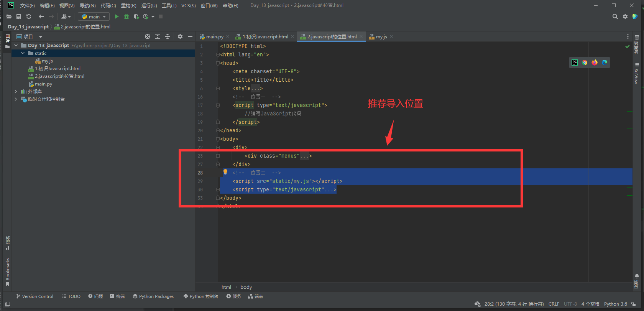Collapse the static folder arrow
Image resolution: width=644 pixels, height=311 pixels.
23,53
